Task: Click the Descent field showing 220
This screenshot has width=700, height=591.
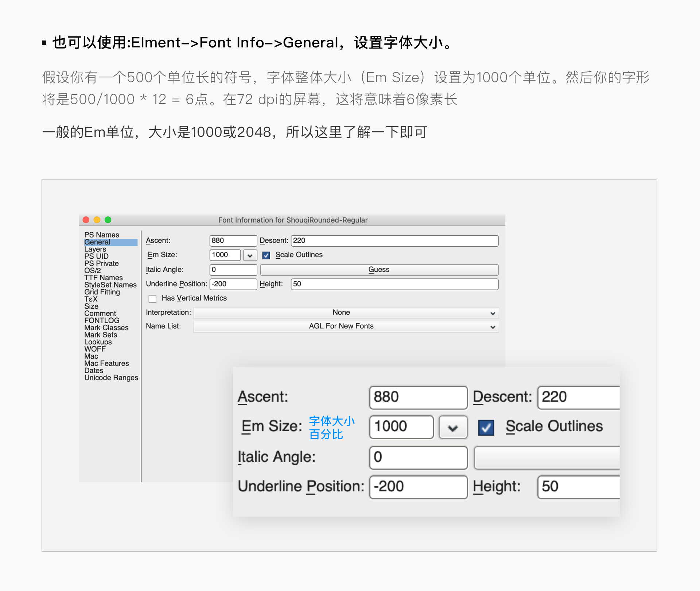Action: [394, 241]
